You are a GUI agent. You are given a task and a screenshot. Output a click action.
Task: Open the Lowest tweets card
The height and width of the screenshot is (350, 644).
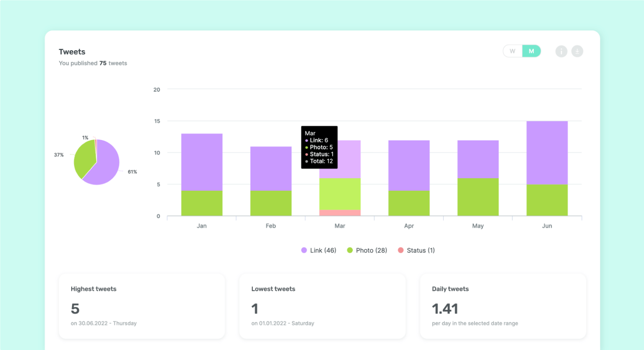322,306
